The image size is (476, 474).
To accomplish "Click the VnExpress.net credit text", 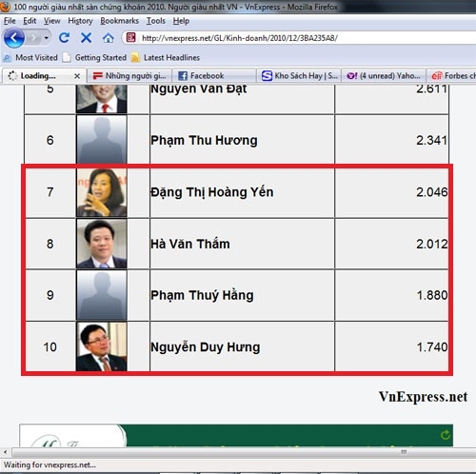I will pos(423,397).
